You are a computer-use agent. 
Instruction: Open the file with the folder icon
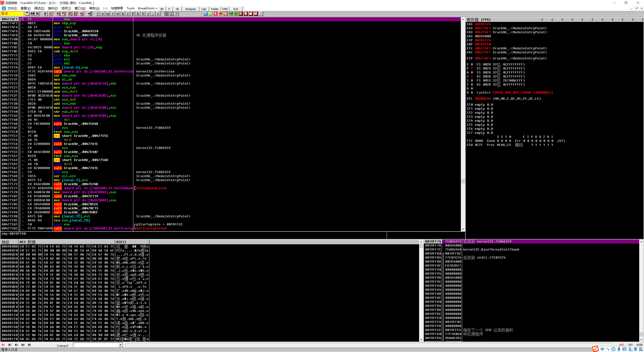(x=27, y=14)
